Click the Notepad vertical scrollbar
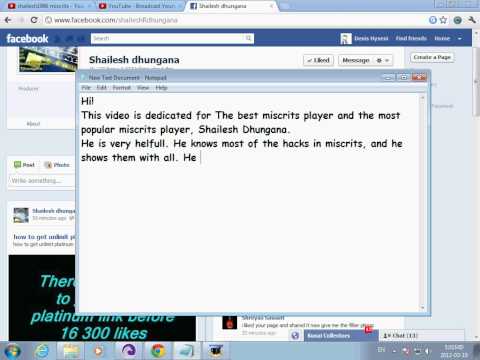The height and width of the screenshot is (360, 480). point(422,202)
